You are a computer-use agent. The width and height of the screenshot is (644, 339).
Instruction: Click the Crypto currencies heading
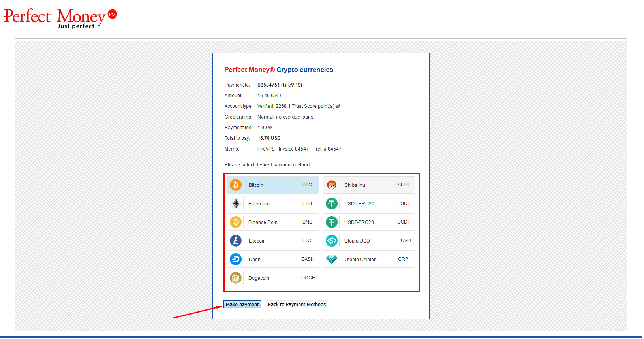click(x=305, y=70)
